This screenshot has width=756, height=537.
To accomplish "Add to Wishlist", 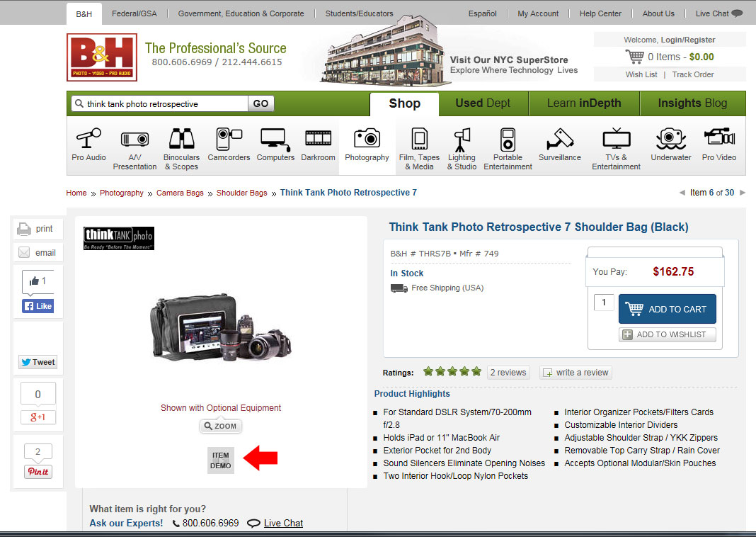I will [x=668, y=334].
